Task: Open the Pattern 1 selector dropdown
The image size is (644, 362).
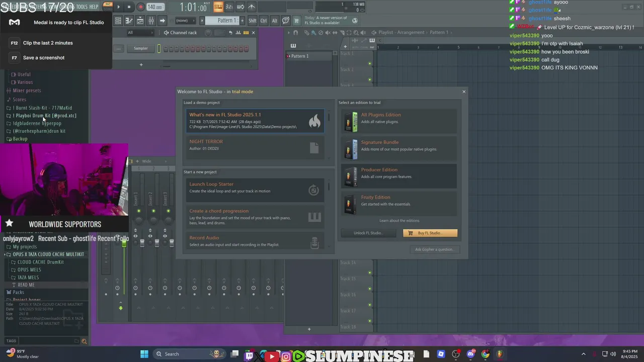Action: click(222, 21)
